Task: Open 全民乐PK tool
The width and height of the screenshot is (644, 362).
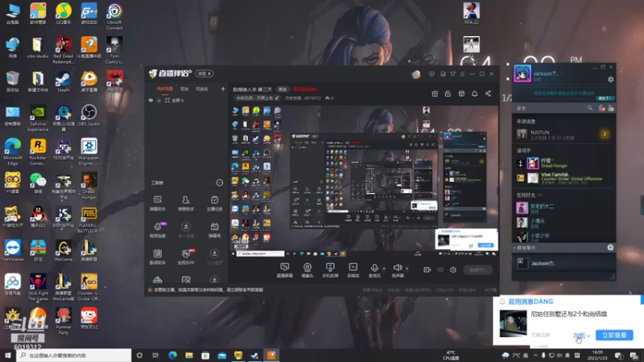Action: [186, 257]
